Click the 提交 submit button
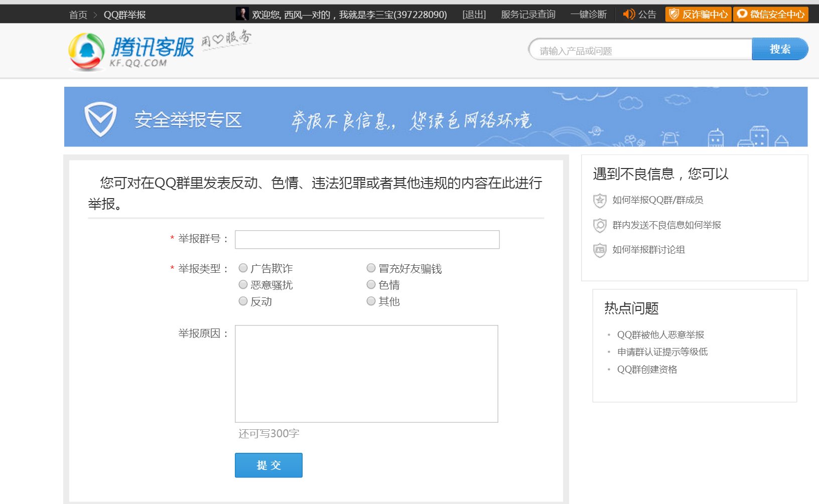This screenshot has width=819, height=504. (268, 465)
